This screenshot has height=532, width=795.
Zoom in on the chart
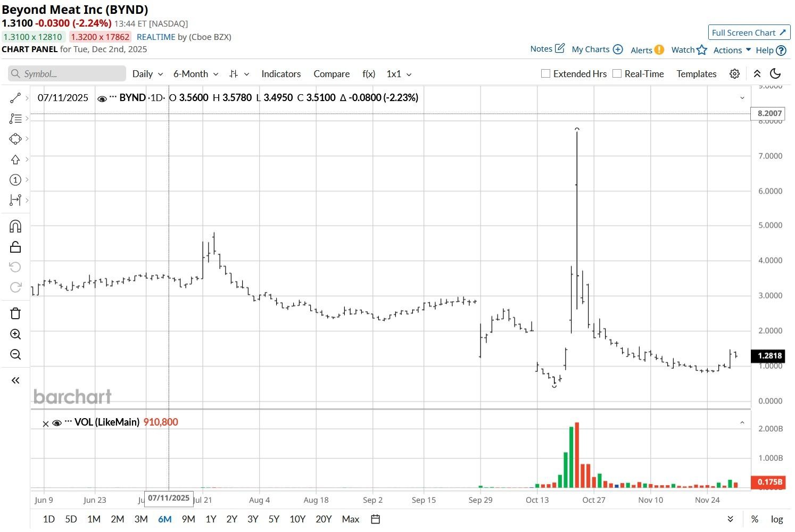tap(15, 334)
